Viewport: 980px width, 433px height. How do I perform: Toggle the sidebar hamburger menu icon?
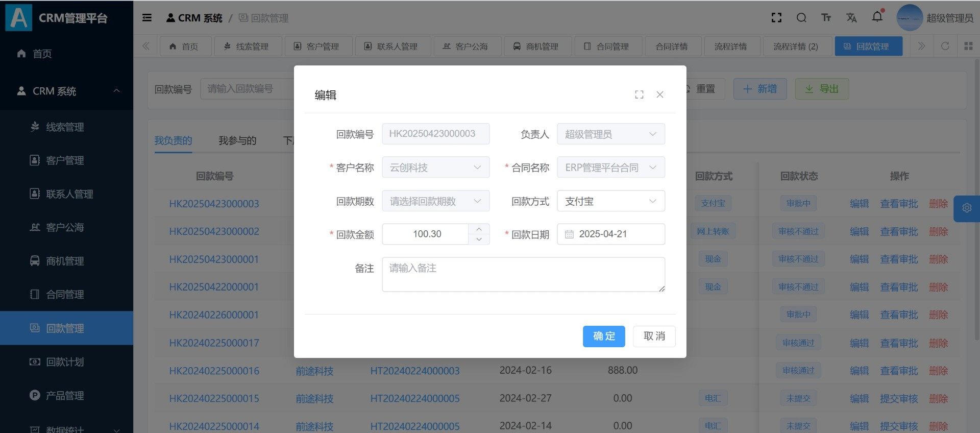(147, 18)
